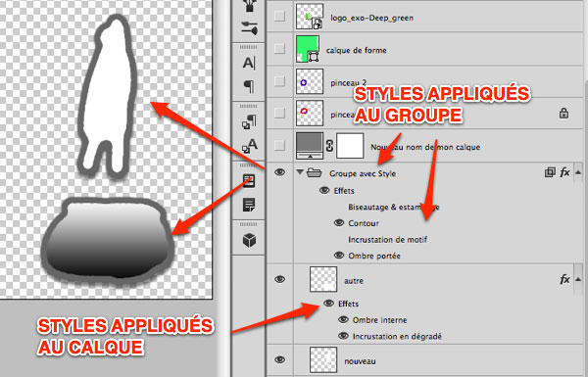Viewport: 588px width, 377px height.
Task: Select the layer named nouveau
Action: [360, 361]
